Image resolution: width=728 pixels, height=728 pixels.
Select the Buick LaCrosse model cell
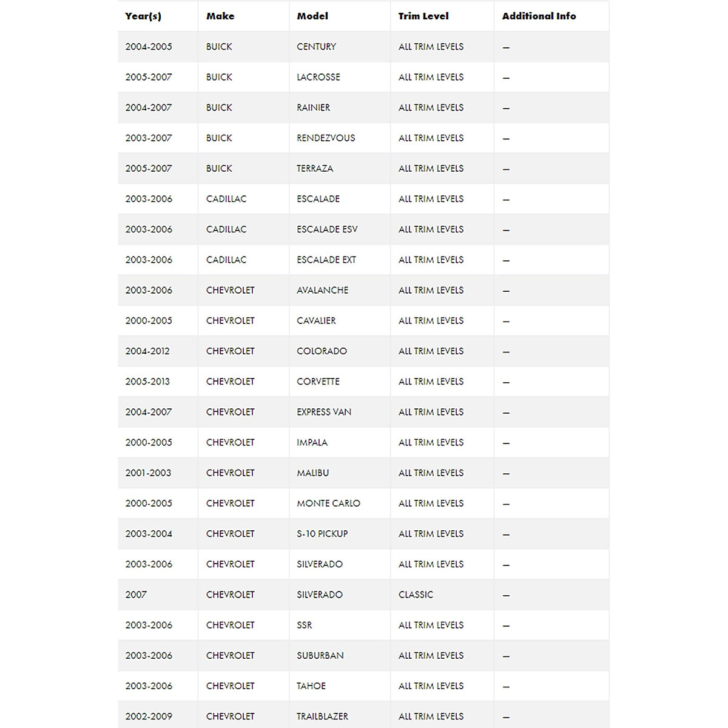coord(318,77)
